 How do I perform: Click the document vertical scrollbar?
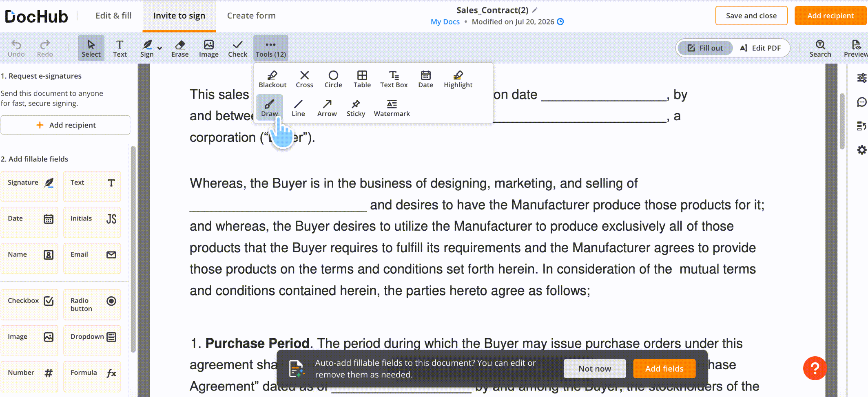(x=842, y=121)
